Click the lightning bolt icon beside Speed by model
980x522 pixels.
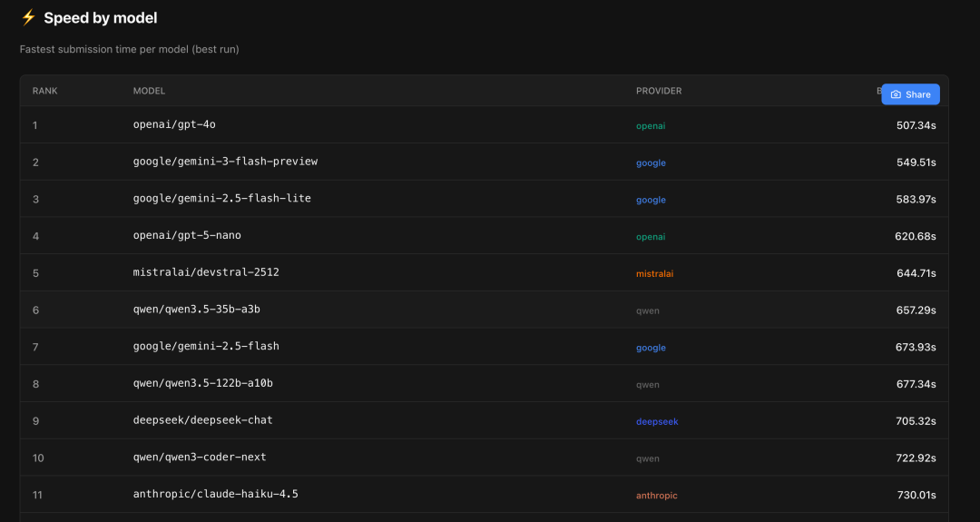tap(28, 17)
